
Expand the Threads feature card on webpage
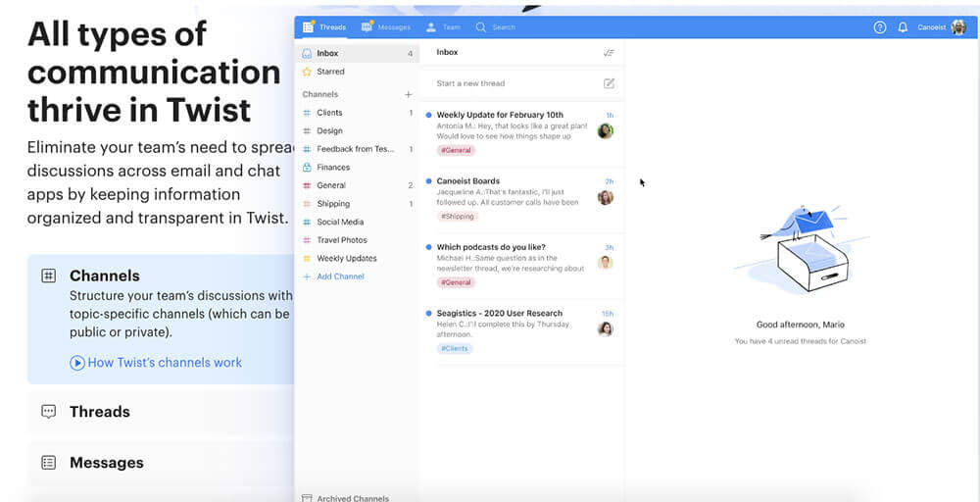tap(162, 412)
